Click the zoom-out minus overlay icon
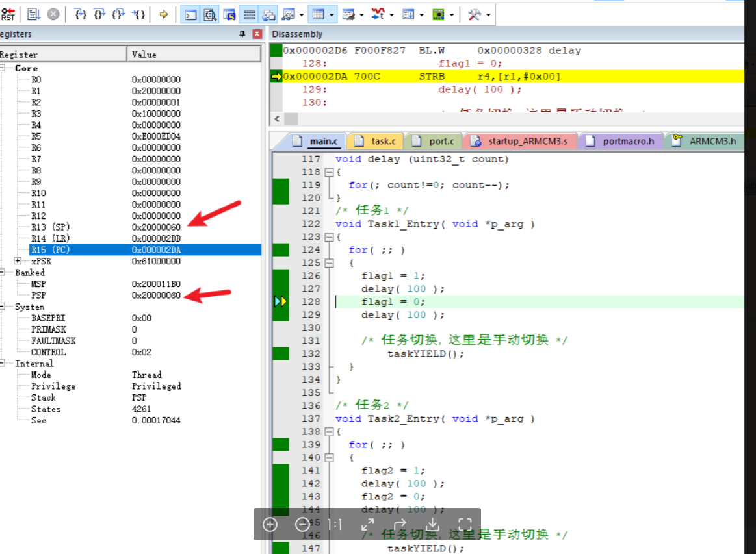Screen dimensions: 756x554 click(x=303, y=524)
